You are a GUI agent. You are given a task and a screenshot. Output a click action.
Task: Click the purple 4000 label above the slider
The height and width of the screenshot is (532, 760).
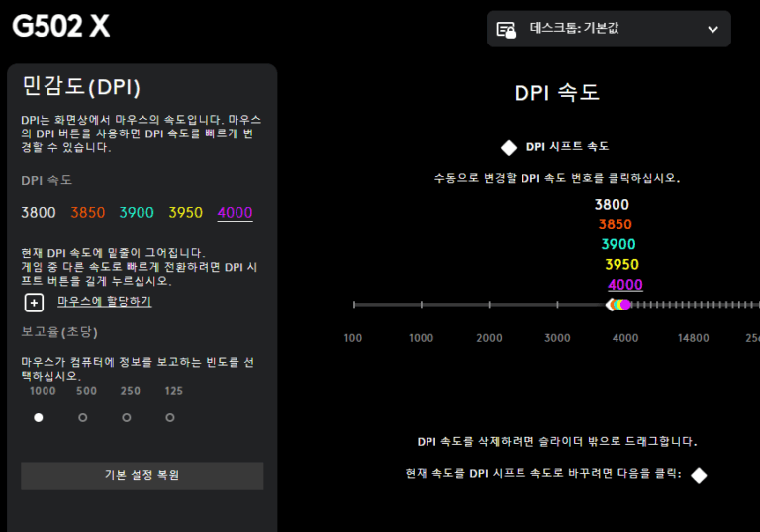tap(624, 285)
